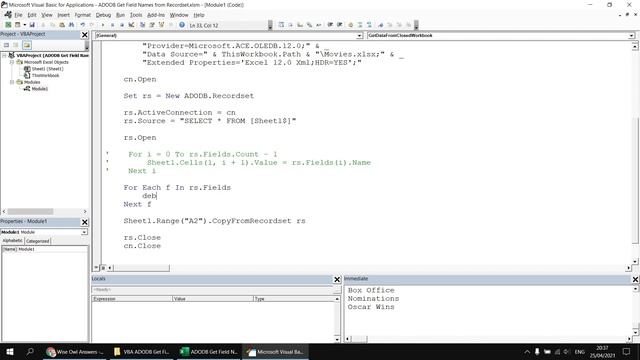Click the Comment Block toolbar icon
Screen dimensions: 640x360
pos(360,25)
